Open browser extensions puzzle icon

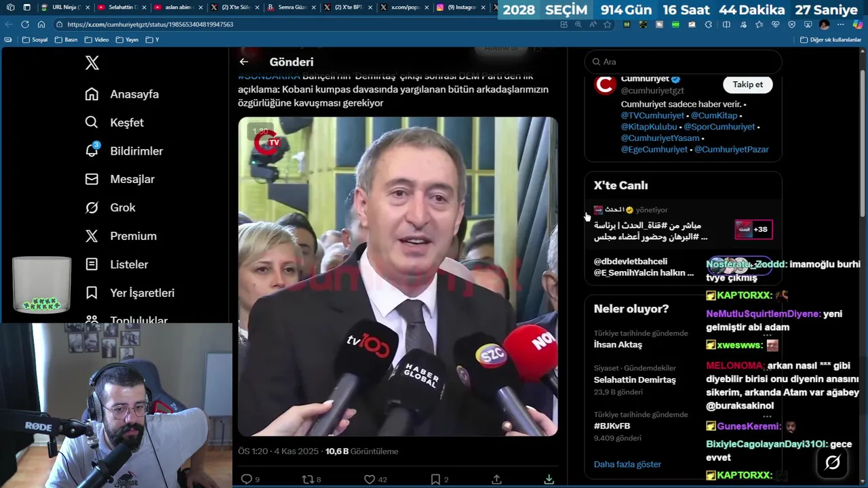pos(709,24)
